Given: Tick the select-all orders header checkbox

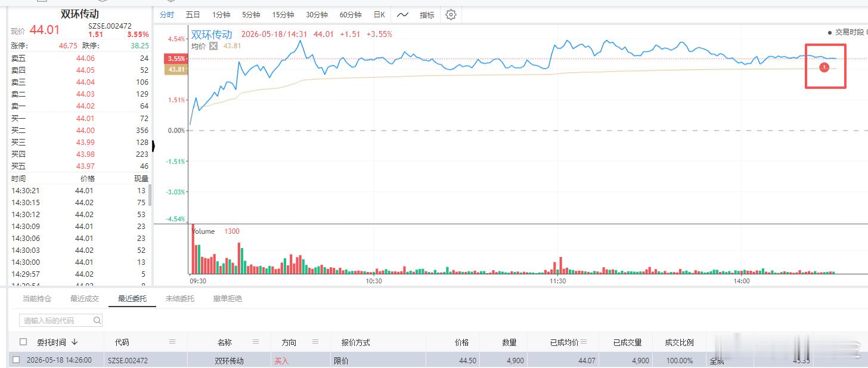Looking at the screenshot, I should click(x=23, y=342).
